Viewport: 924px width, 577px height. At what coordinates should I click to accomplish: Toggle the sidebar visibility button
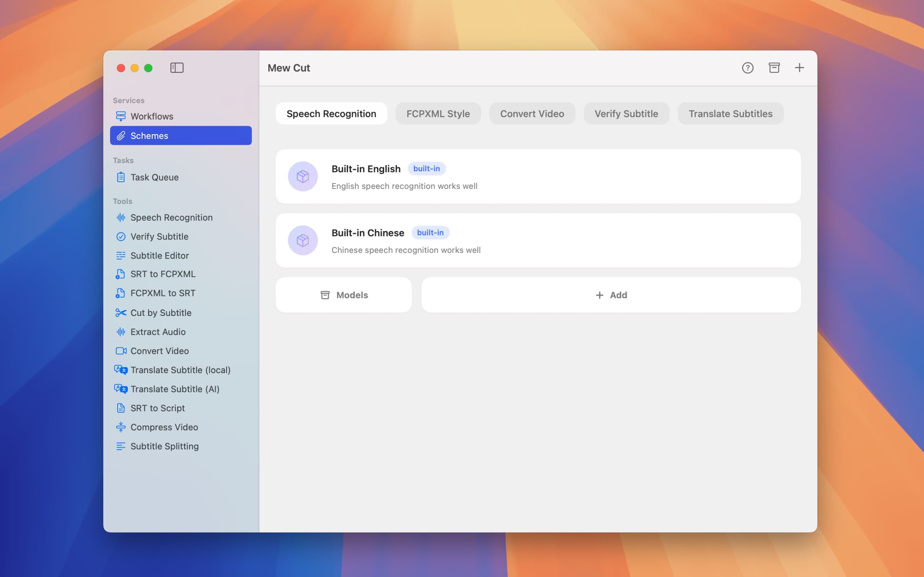[x=177, y=68]
